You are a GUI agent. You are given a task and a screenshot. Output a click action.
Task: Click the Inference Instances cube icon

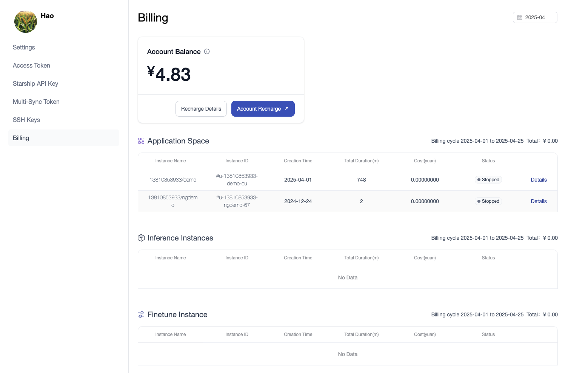pyautogui.click(x=141, y=238)
